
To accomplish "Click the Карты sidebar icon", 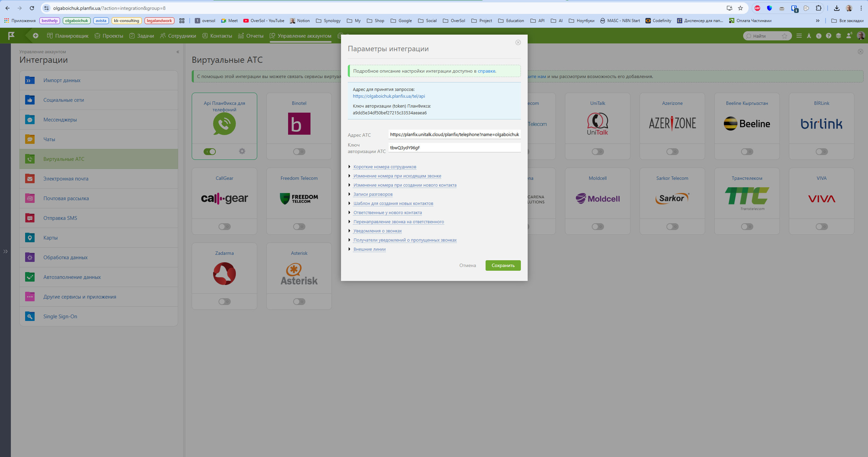I will tap(30, 237).
